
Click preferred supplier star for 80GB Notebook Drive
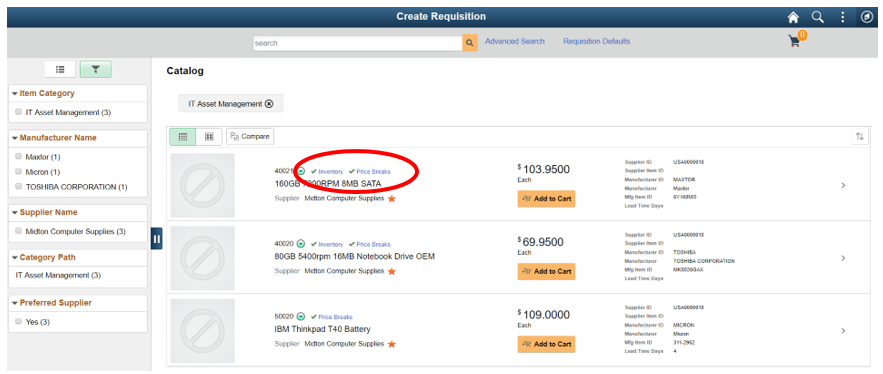pos(392,271)
